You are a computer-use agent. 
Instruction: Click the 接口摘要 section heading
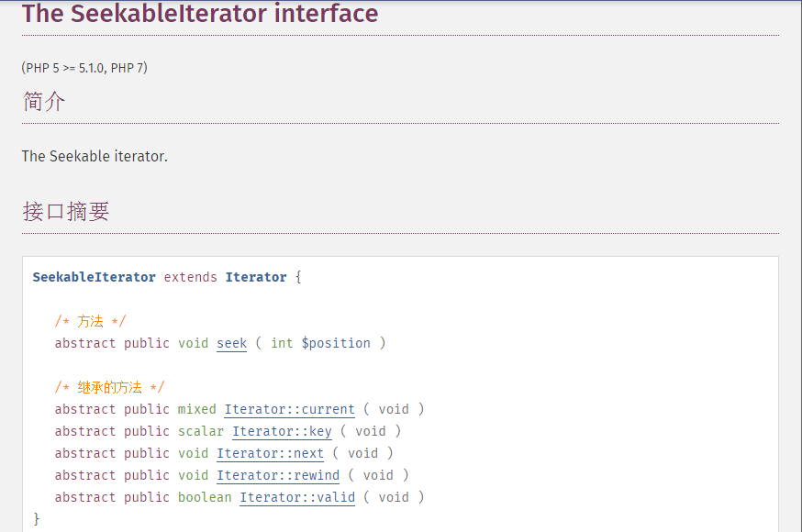click(x=66, y=210)
